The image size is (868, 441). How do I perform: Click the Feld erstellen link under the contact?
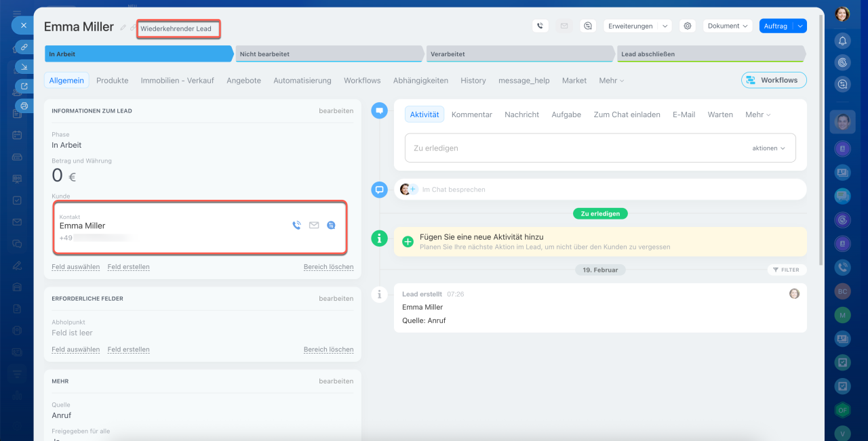(x=128, y=267)
